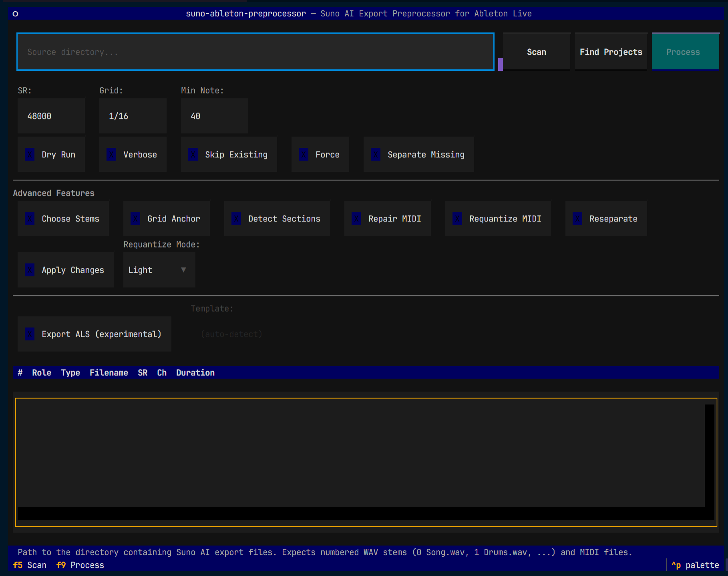This screenshot has height=576, width=728.
Task: Toggle the Grid Anchor checkbox
Action: click(136, 219)
